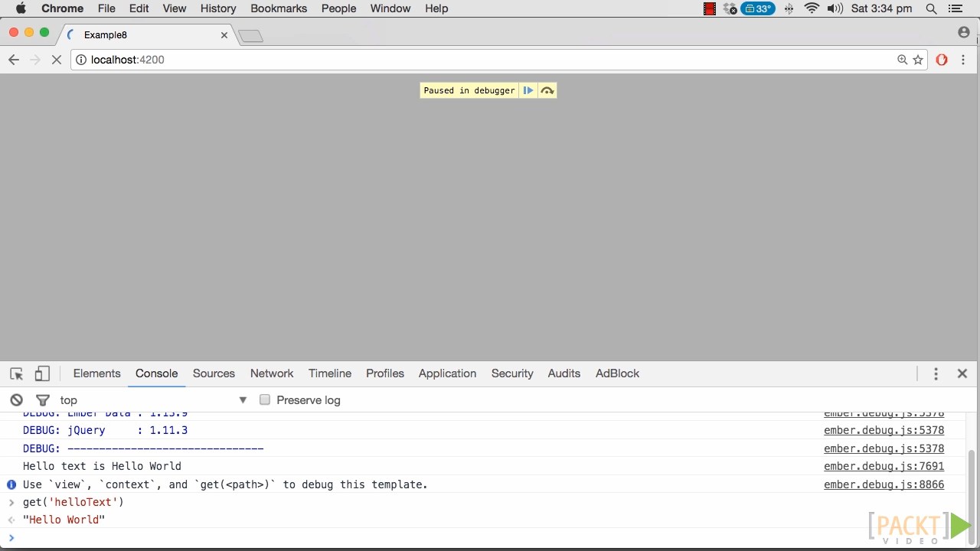The image size is (980, 551).
Task: Switch to the Sources tab
Action: point(214,373)
